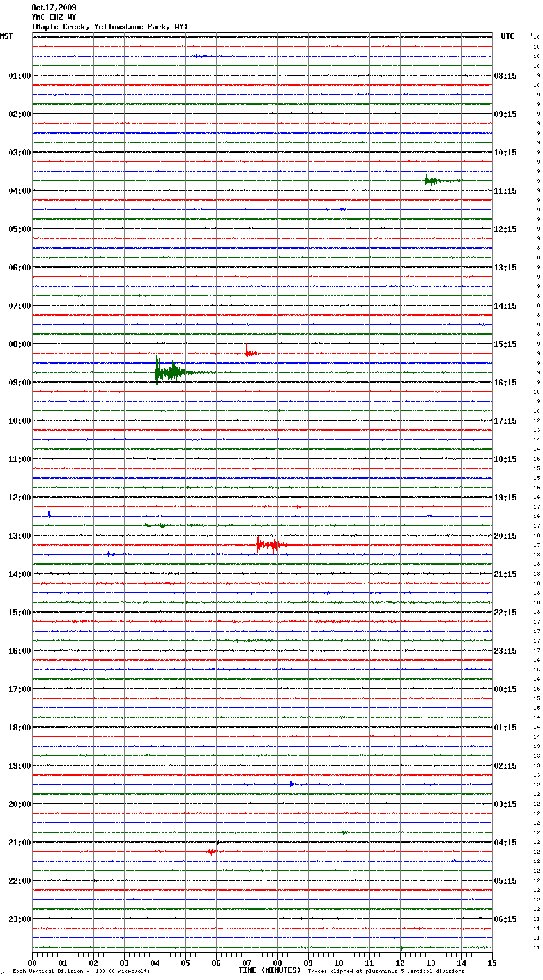Select the 15:00 MST hour label
Viewport: 543px width, 980px height.
pos(20,613)
